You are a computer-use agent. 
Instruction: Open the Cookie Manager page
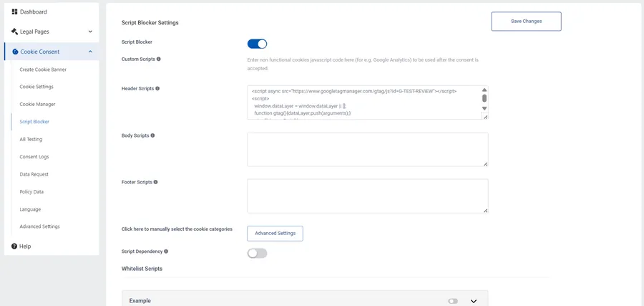(37, 105)
